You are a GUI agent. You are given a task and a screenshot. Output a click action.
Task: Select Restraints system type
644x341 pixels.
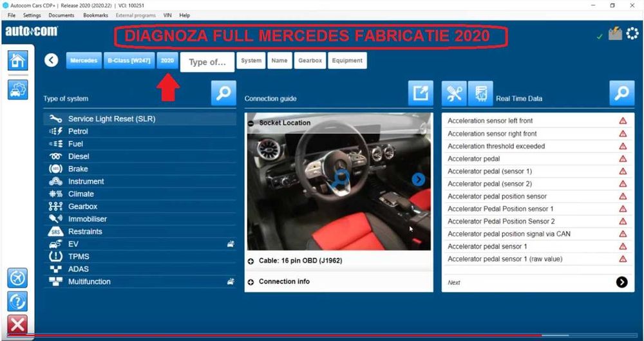[x=140, y=232]
